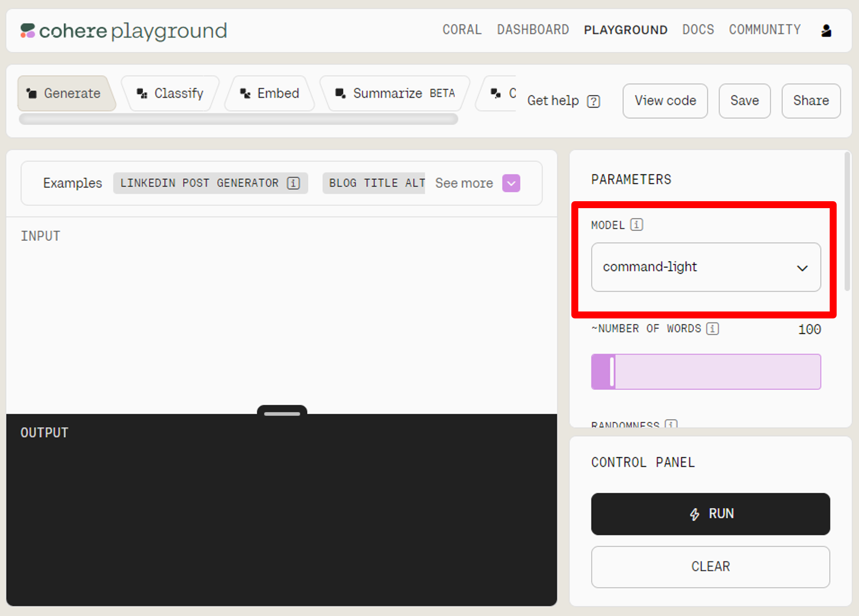This screenshot has height=616, width=859.
Task: Click the Generate tab icon
Action: [32, 93]
